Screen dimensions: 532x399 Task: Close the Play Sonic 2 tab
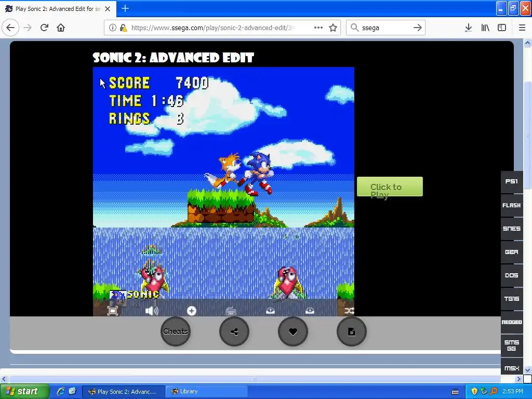point(108,9)
